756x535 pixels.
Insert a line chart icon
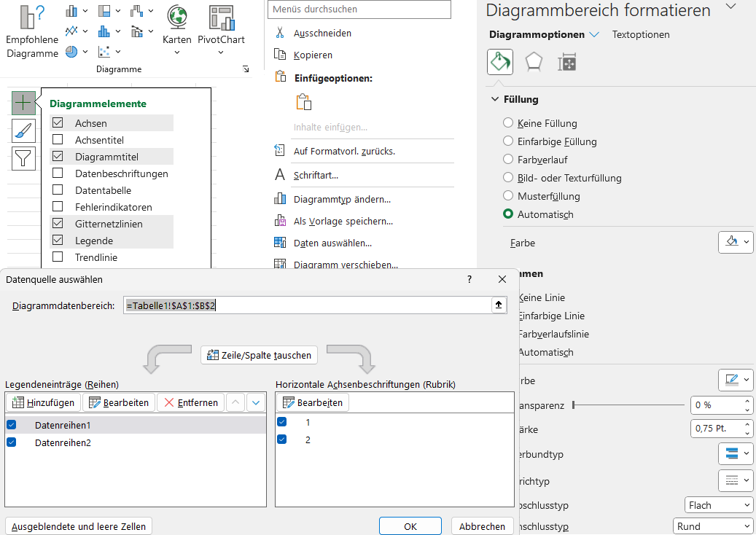pyautogui.click(x=71, y=31)
